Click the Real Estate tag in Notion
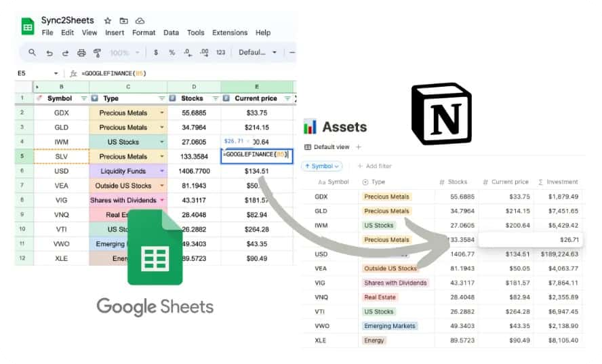This screenshot has height=364, width=602. pyautogui.click(x=380, y=297)
